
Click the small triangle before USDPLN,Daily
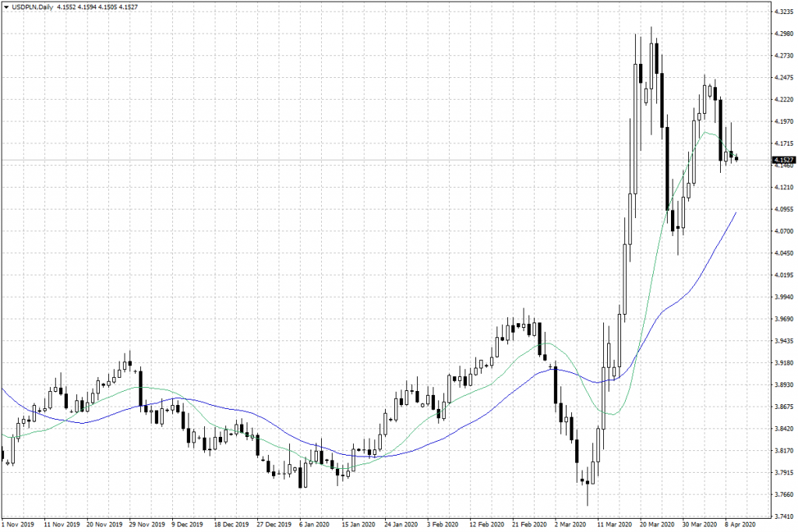tap(6, 7)
